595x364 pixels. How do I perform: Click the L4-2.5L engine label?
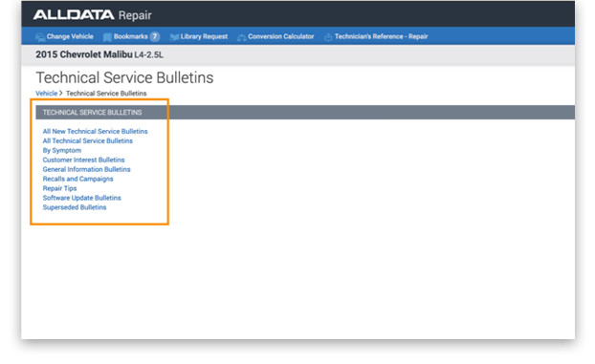(149, 55)
